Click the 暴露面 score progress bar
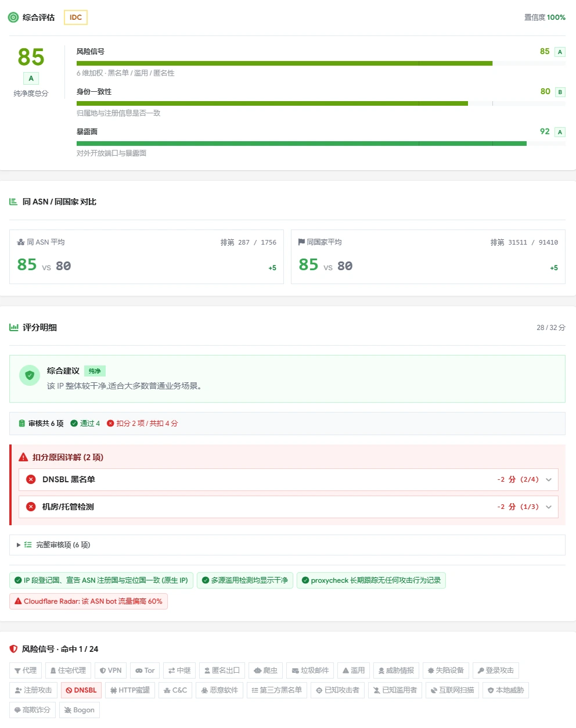 click(321, 144)
